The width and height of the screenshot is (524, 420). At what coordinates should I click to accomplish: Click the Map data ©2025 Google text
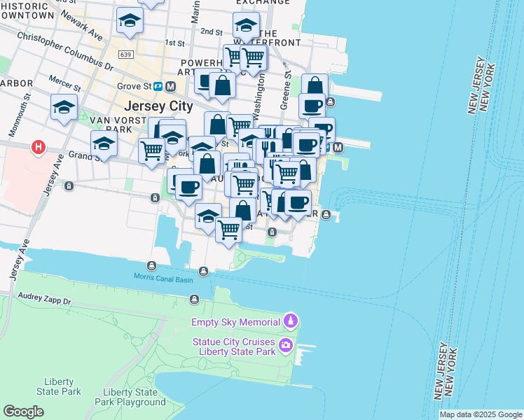pos(481,415)
